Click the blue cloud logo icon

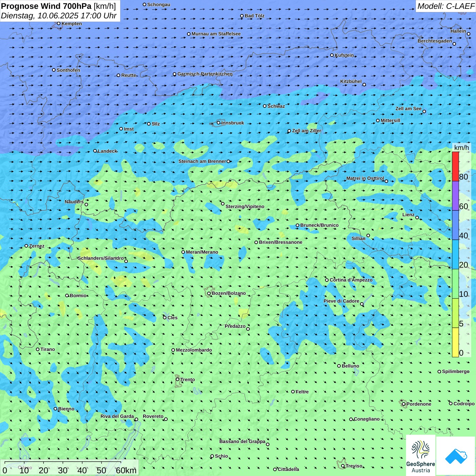[456, 456]
